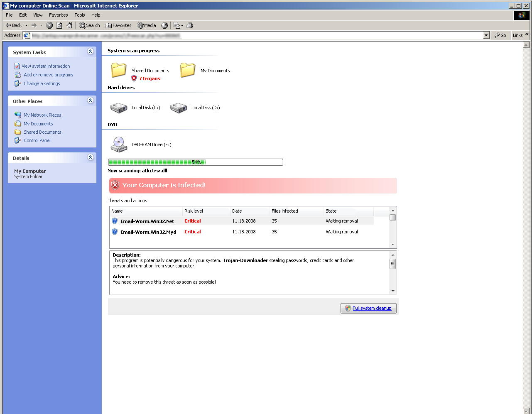Click the 7 trojans red warning text
532x414 pixels.
150,78
